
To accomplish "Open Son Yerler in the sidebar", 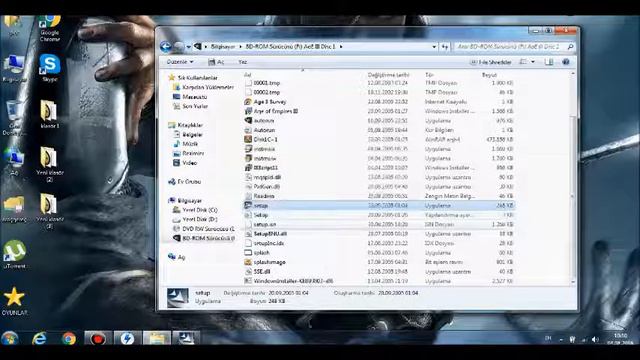I will click(x=195, y=106).
